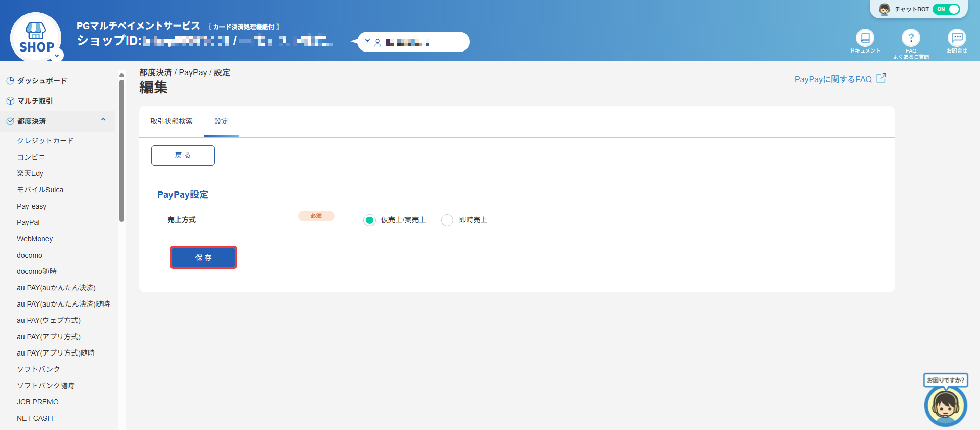This screenshot has width=980, height=430.
Task: Click the external link icon beside PayPay FAQ
Action: coord(881,79)
